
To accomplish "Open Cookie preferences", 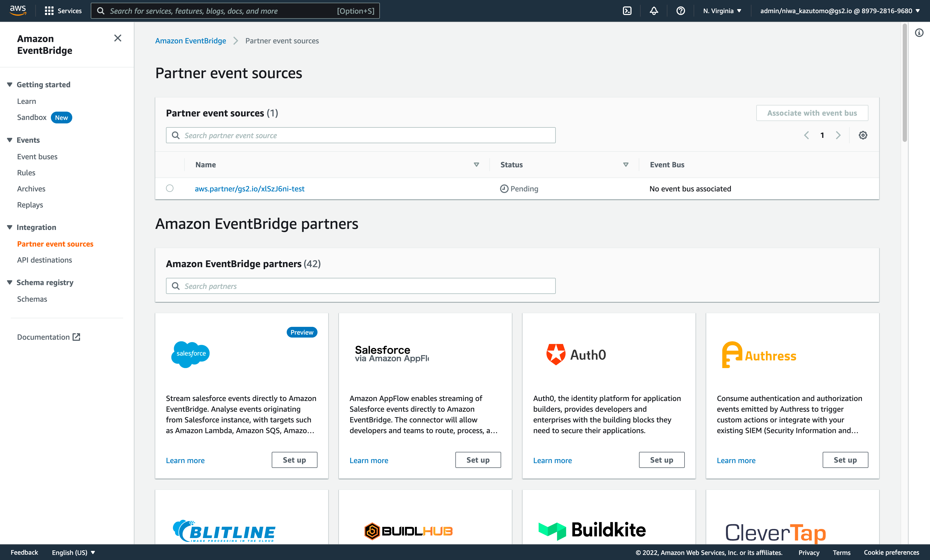I will [x=891, y=553].
